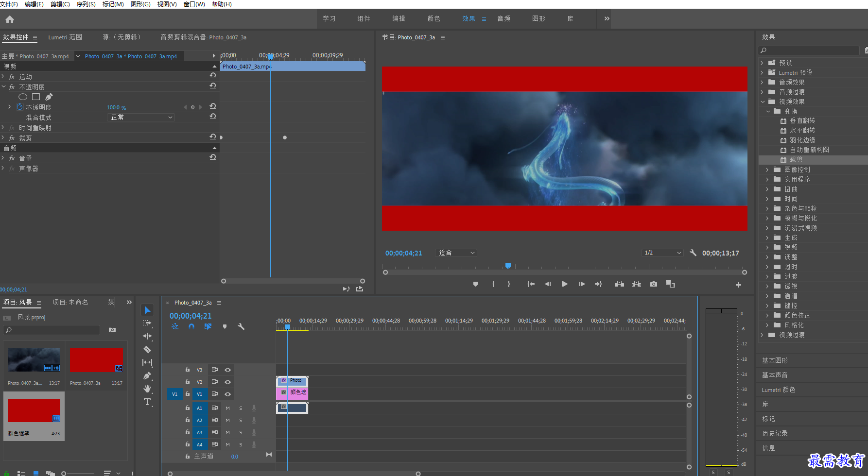Select the Ripple Edit tool
This screenshot has height=476, width=868.
pyautogui.click(x=147, y=336)
